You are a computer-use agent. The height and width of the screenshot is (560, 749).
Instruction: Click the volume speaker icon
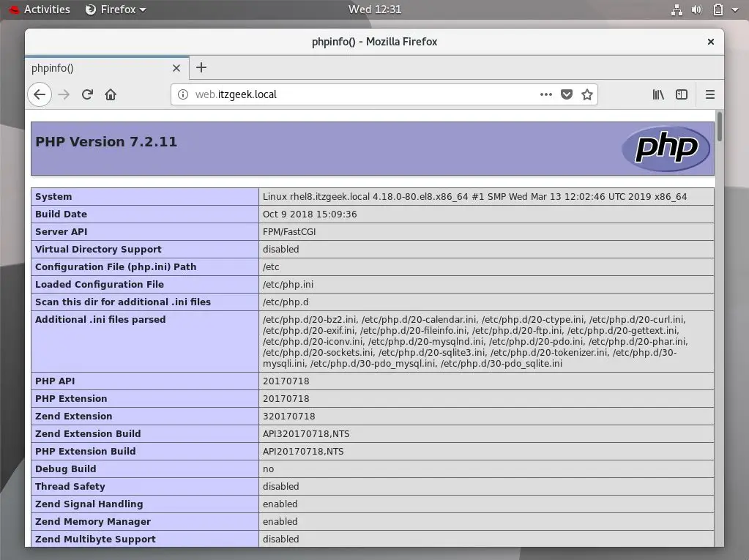click(696, 10)
